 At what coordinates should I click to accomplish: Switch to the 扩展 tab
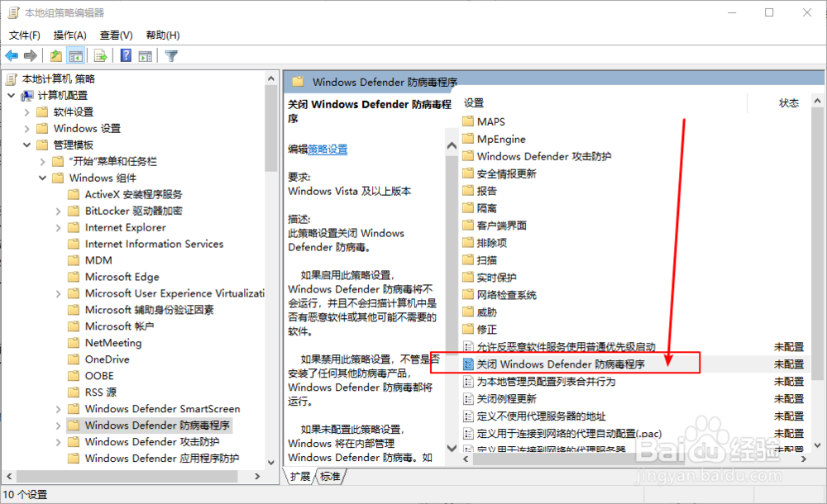pos(300,477)
